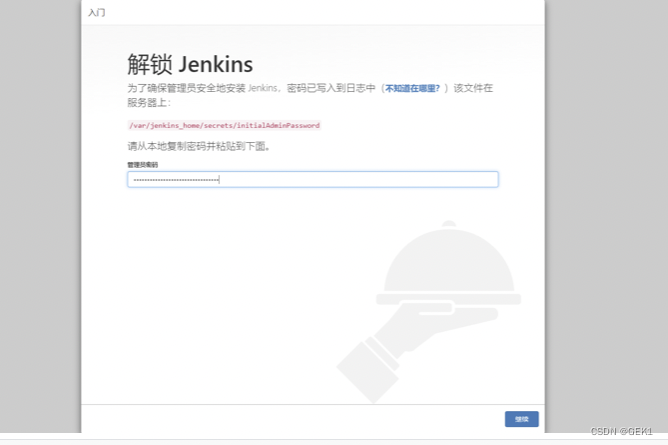
Task: Click the 请从本地复制密码并粘贴到下面 instruction text
Action: [x=199, y=146]
